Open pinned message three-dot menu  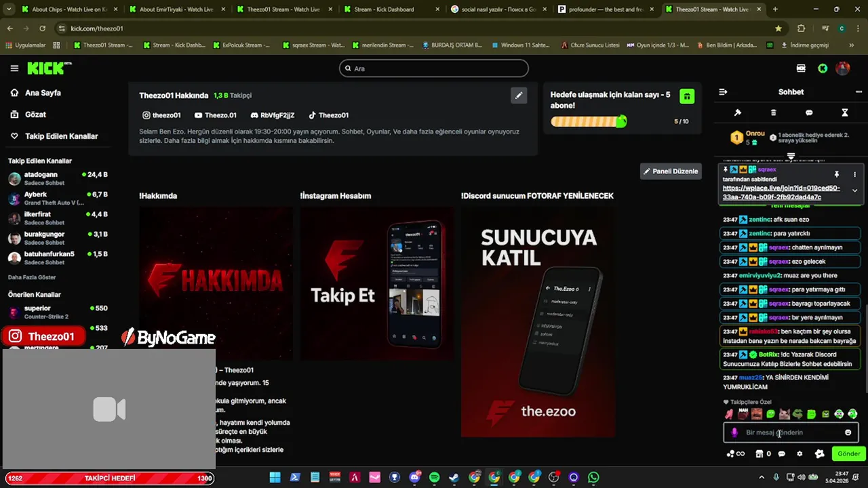click(854, 174)
